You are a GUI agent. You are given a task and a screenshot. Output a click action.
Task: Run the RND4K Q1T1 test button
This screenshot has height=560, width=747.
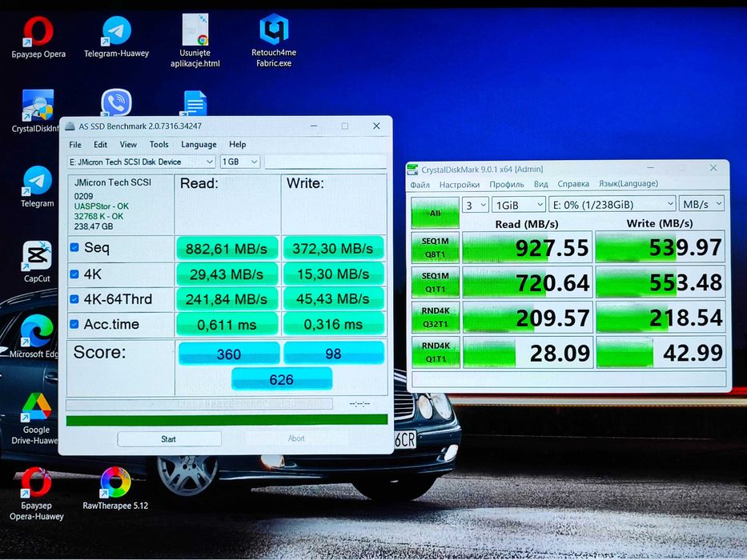(436, 352)
